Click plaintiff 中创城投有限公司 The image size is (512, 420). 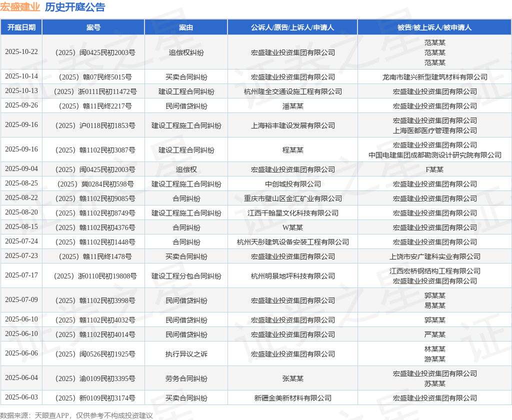coord(292,184)
